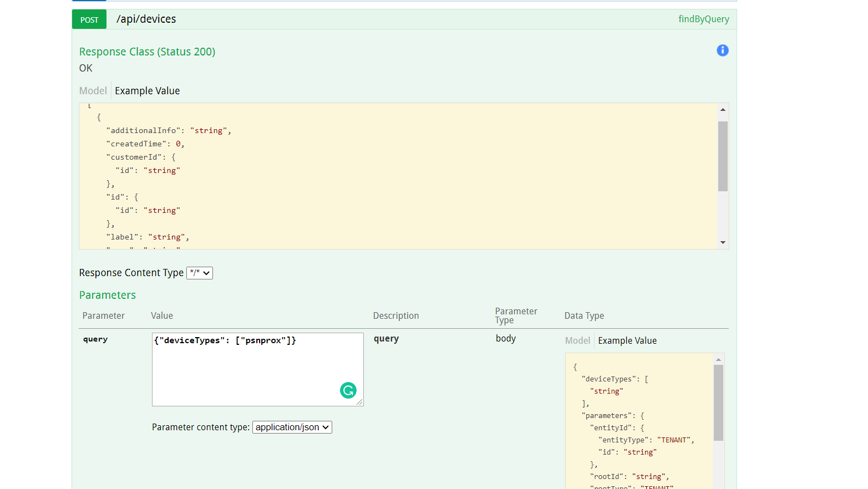868x489 pixels.
Task: Click the resize handle of the query textarea
Action: pyautogui.click(x=360, y=403)
